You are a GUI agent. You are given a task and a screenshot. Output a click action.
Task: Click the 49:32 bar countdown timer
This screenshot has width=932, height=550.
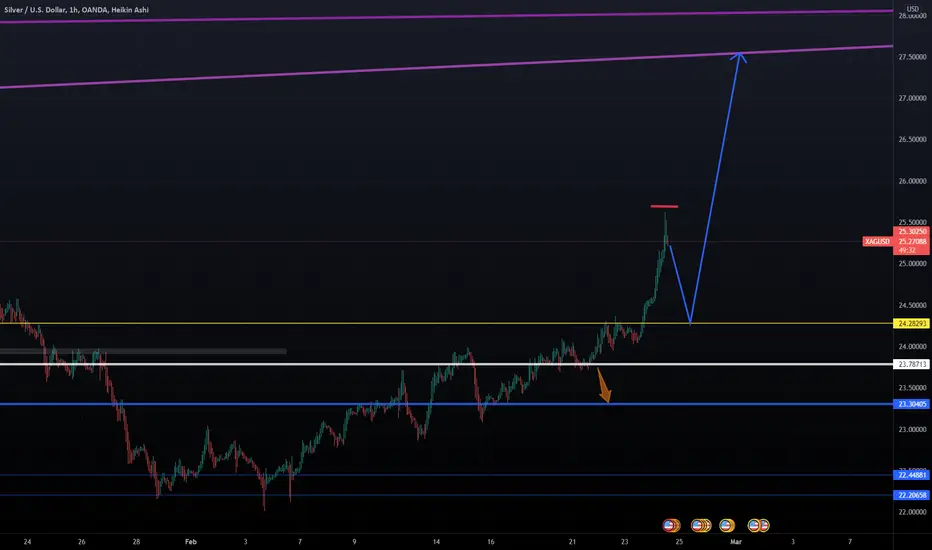(907, 250)
